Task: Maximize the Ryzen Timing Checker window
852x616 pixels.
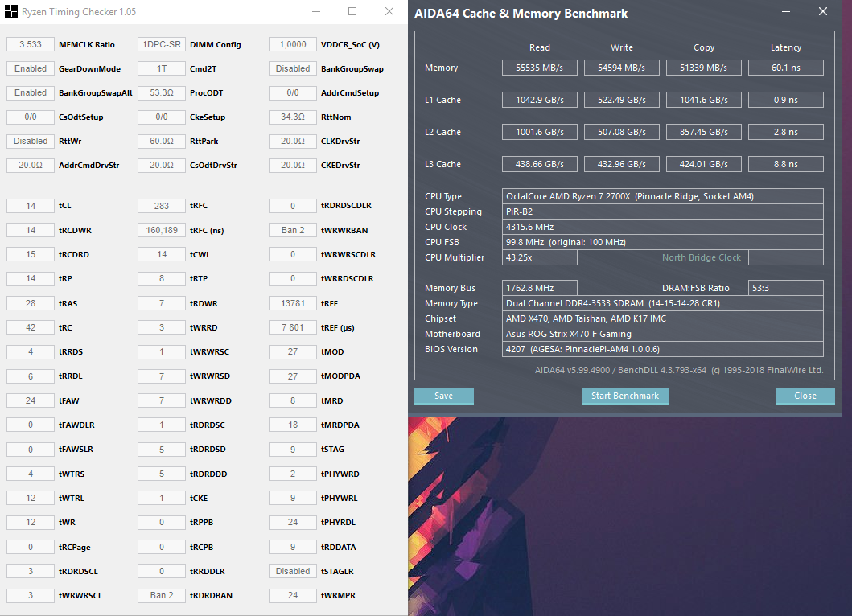Action: (x=352, y=11)
